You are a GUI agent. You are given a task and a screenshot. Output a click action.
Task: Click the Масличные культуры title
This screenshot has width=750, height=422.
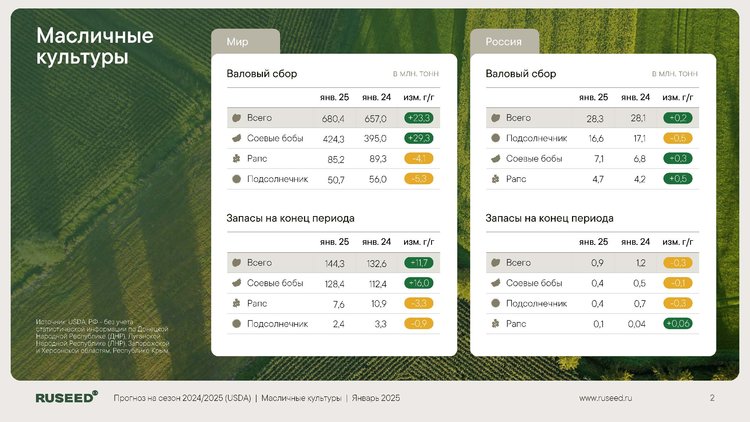95,46
